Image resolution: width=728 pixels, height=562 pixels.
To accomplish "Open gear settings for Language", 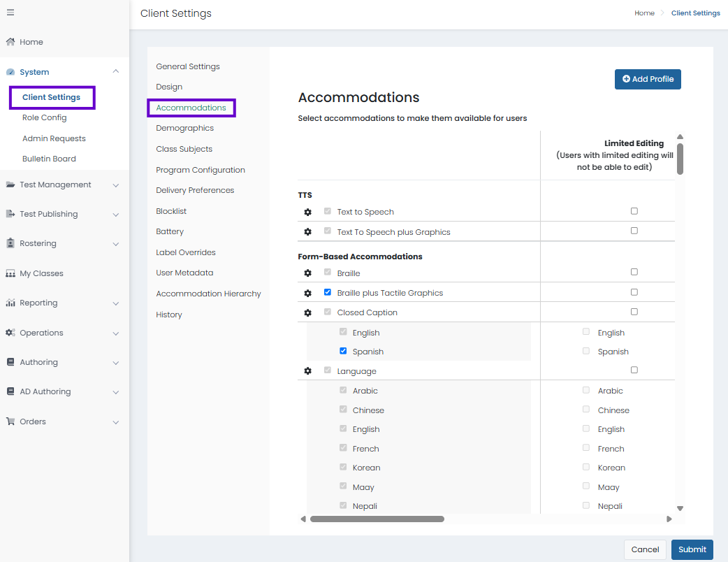I will coord(307,371).
